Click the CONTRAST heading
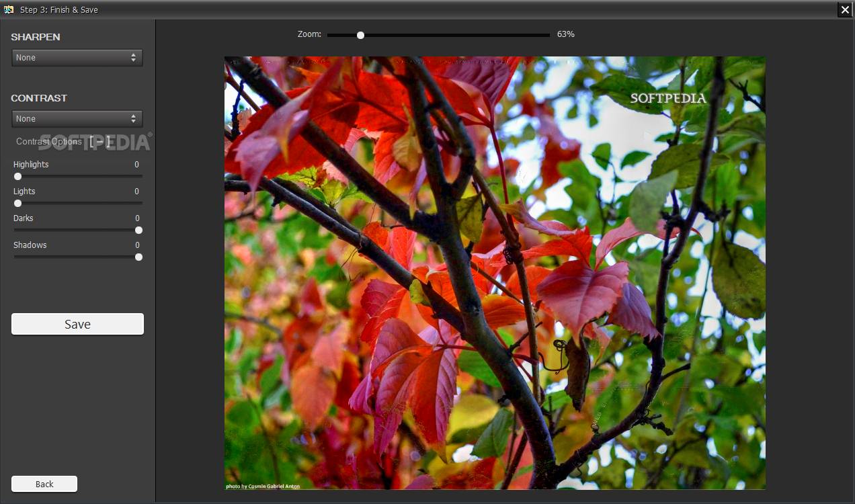This screenshot has width=855, height=504. coord(39,98)
